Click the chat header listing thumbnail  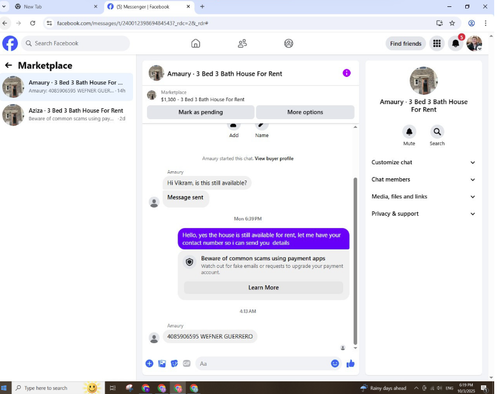click(156, 73)
